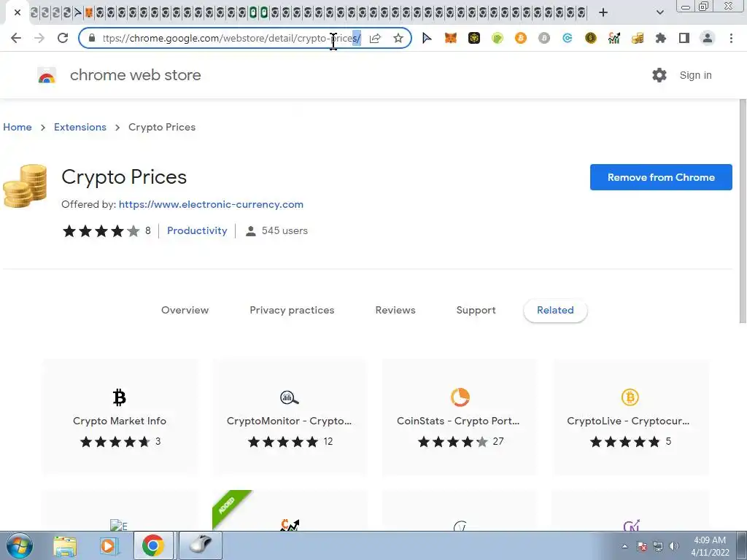Open the Extensions breadcrumb link
Image resolution: width=747 pixels, height=560 pixels.
coord(80,127)
